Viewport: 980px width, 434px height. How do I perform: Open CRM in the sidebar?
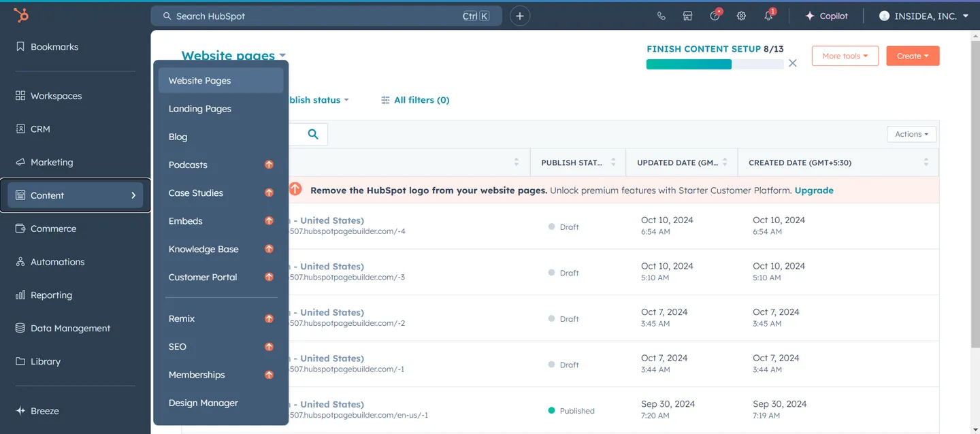click(33, 129)
